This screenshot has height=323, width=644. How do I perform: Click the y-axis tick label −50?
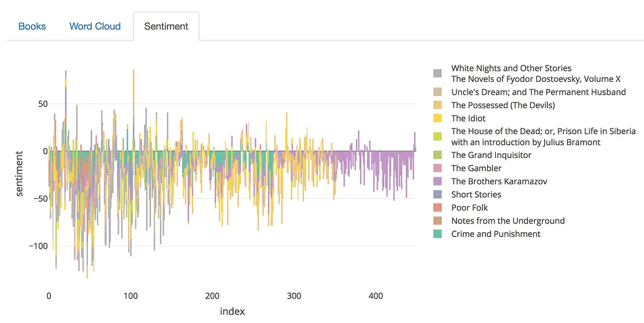click(x=40, y=198)
